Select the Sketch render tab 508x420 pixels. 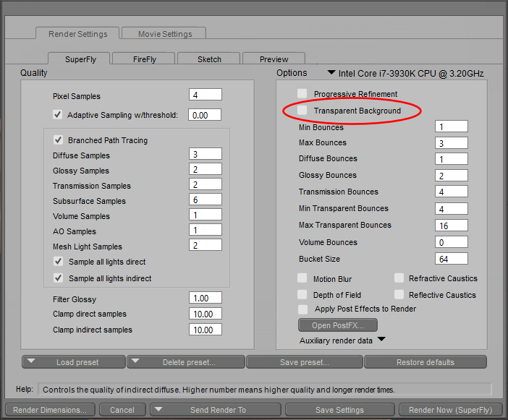click(209, 59)
